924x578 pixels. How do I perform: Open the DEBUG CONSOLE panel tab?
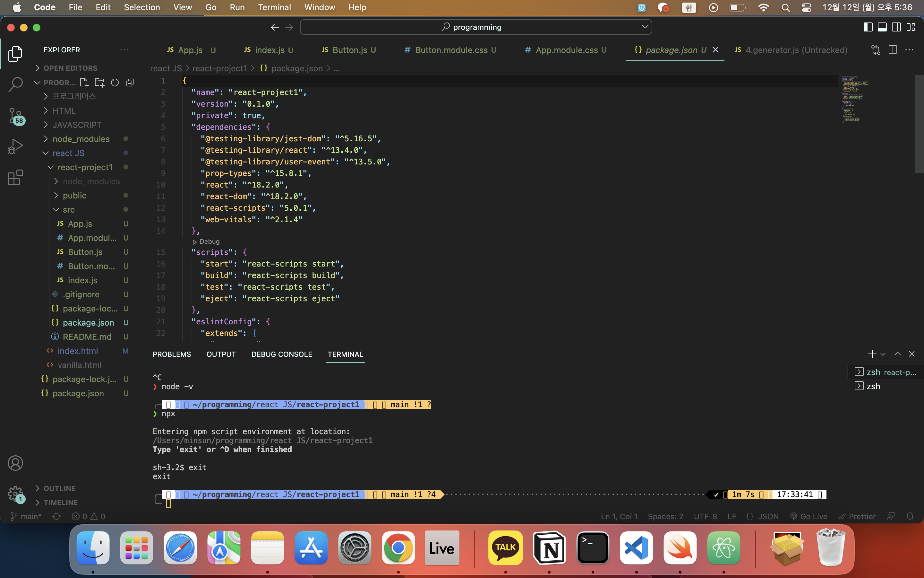coord(281,354)
